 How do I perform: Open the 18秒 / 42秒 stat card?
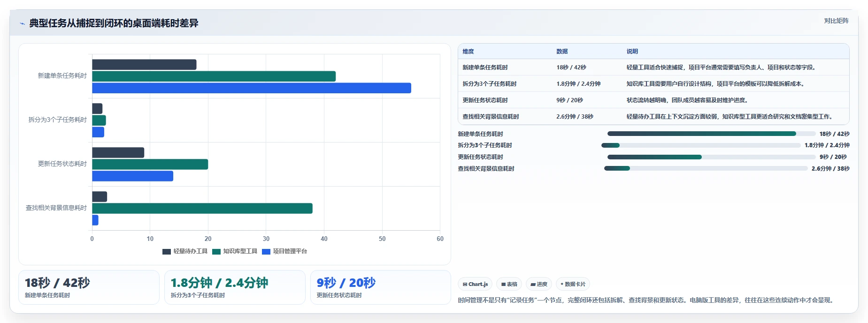click(89, 287)
